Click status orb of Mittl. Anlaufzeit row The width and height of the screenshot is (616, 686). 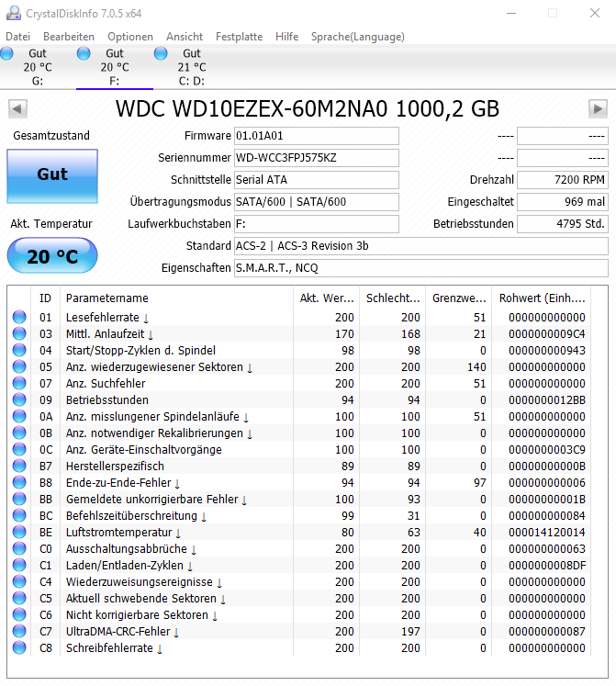click(x=19, y=333)
